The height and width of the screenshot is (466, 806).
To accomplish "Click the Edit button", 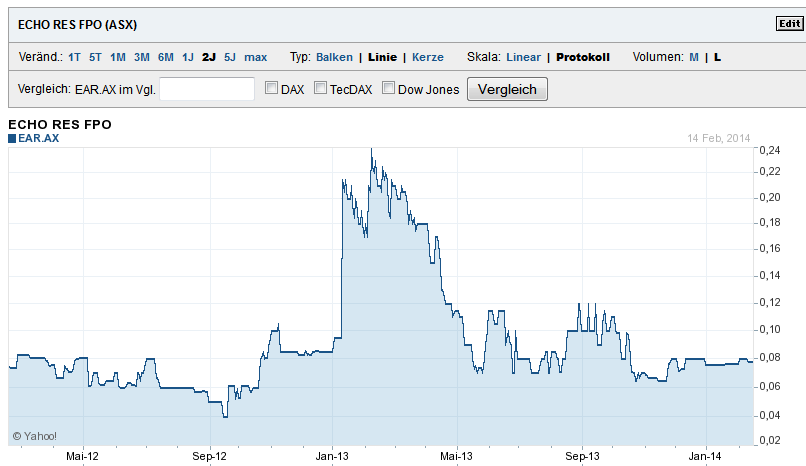I will click(788, 23).
